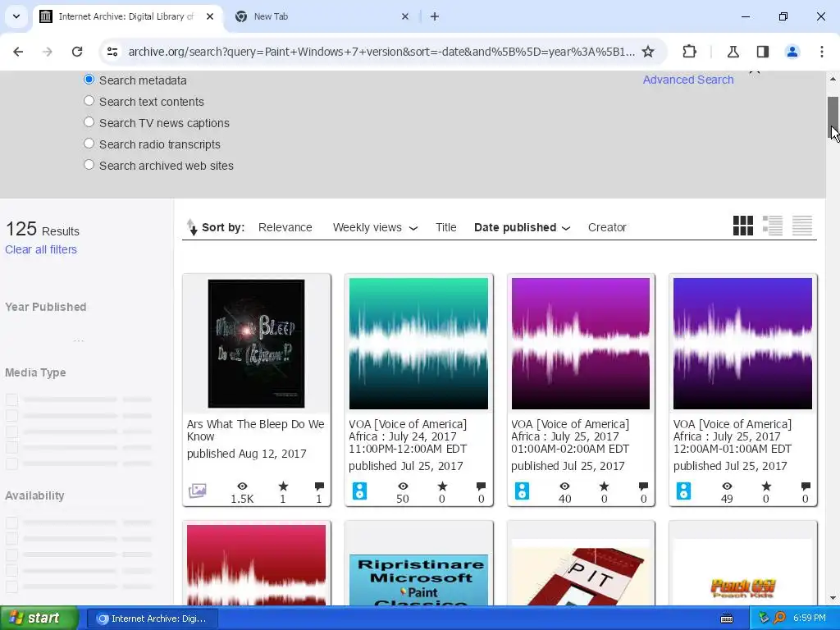Image resolution: width=840 pixels, height=630 pixels.
Task: Switch to extended list view icon
Action: click(773, 226)
